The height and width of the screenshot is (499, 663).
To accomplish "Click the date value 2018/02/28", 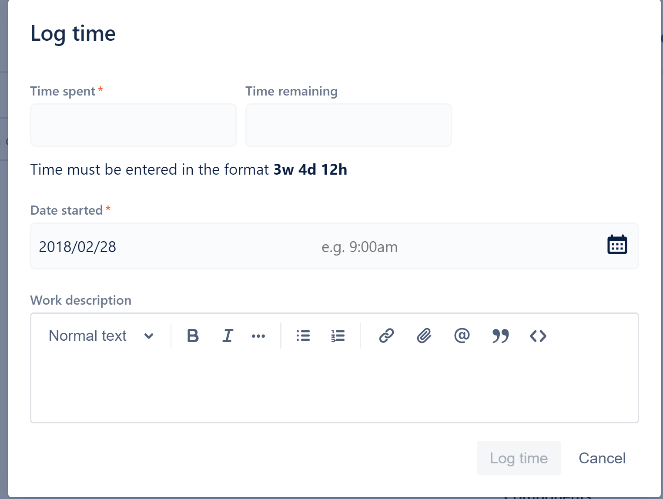I will (77, 247).
